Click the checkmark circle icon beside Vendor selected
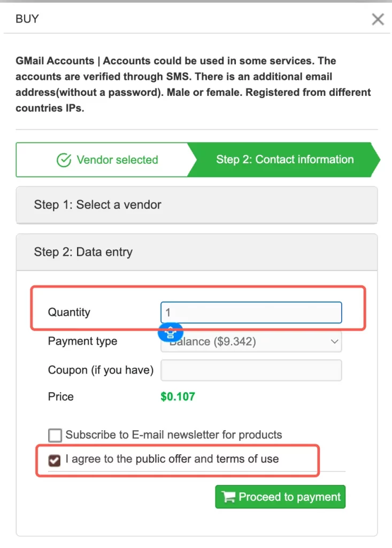Screen dimensions: 392x548 [64, 160]
